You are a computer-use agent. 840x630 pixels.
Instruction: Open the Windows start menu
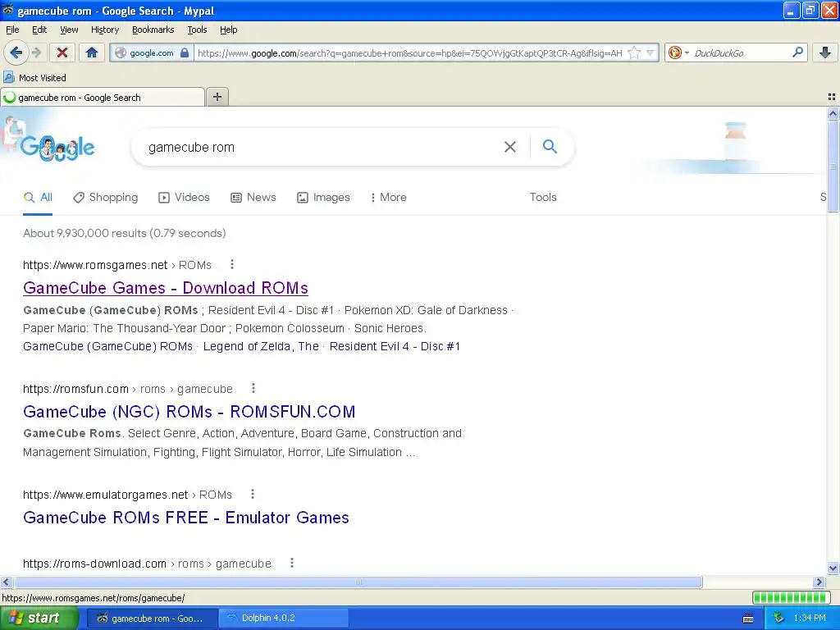[x=39, y=619]
